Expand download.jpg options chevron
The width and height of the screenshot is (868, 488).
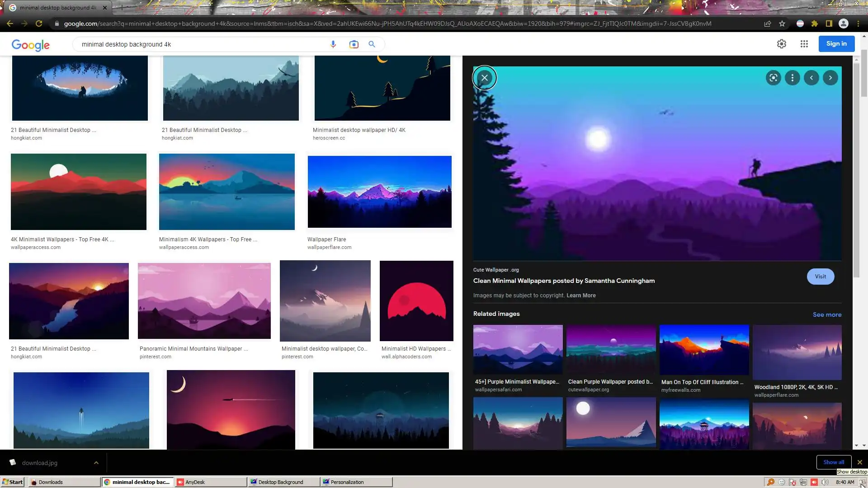(x=96, y=463)
